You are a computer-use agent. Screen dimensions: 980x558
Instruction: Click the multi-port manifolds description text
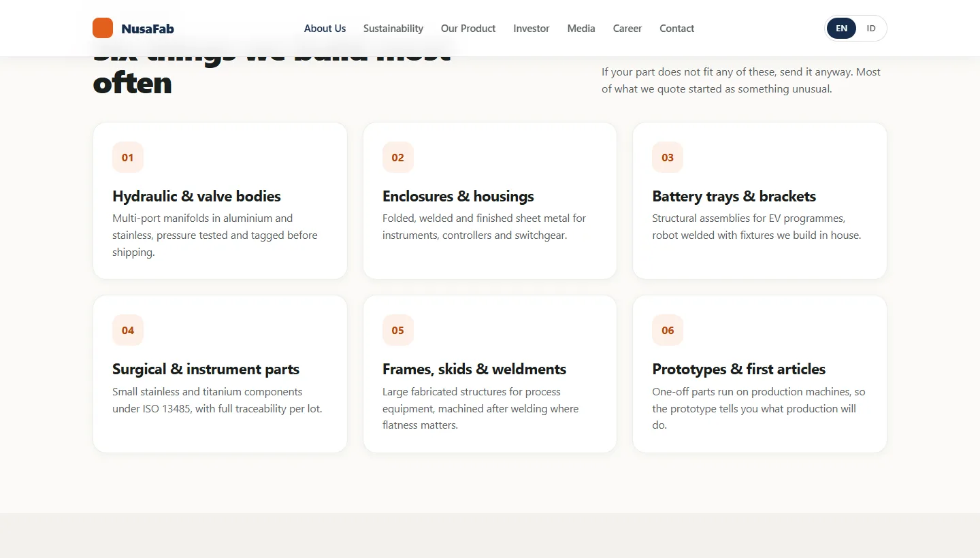pyautogui.click(x=215, y=235)
